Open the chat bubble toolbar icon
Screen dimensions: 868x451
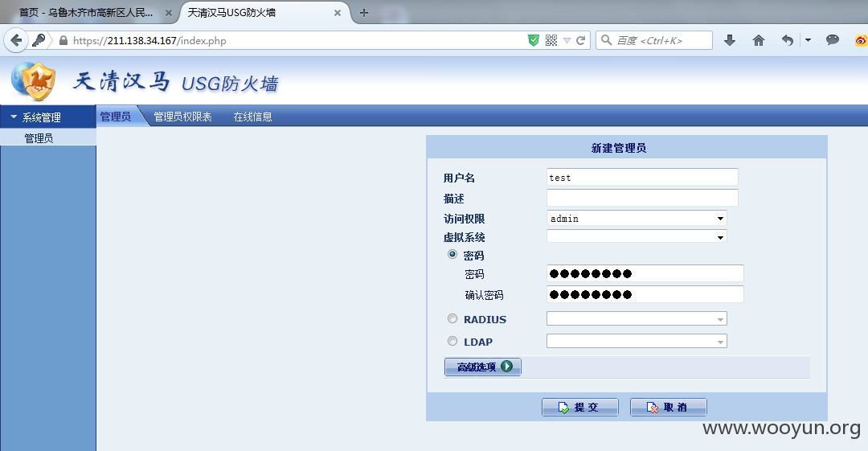(x=832, y=40)
